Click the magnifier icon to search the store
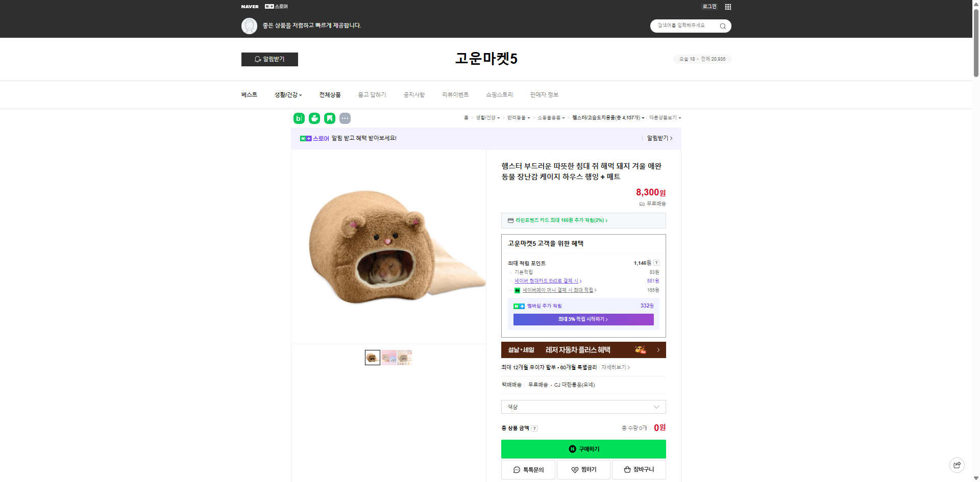Image resolution: width=980 pixels, height=482 pixels. coord(722,26)
